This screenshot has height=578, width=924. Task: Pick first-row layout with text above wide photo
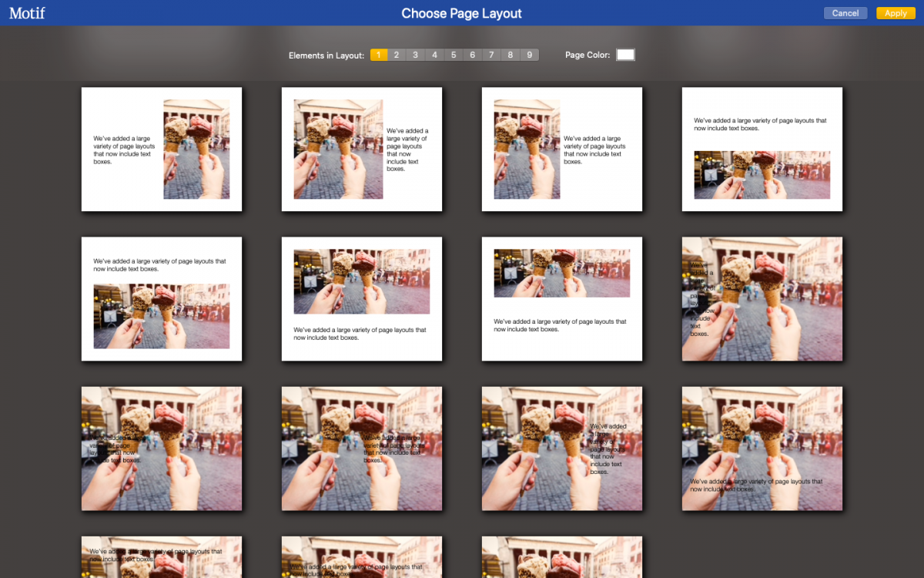point(762,149)
